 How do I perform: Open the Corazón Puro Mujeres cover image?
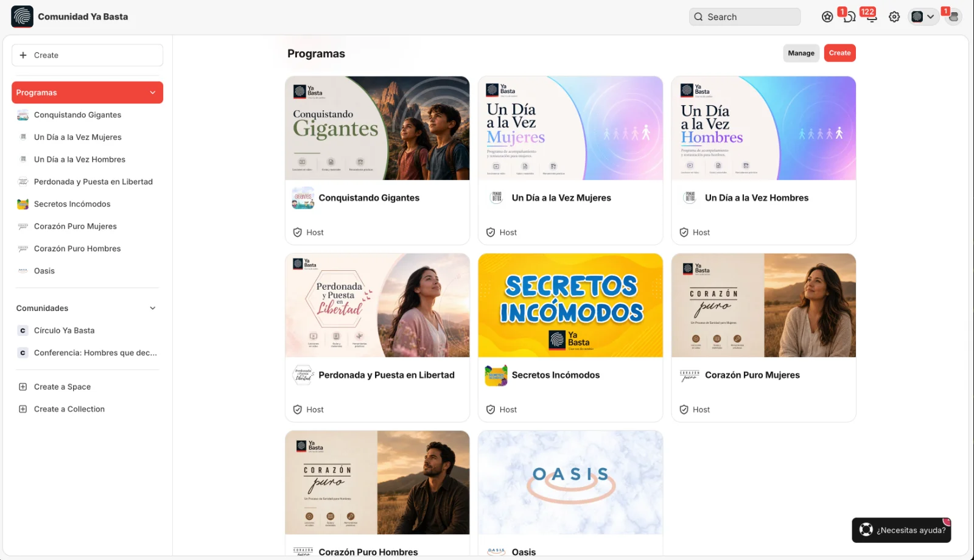click(x=763, y=305)
